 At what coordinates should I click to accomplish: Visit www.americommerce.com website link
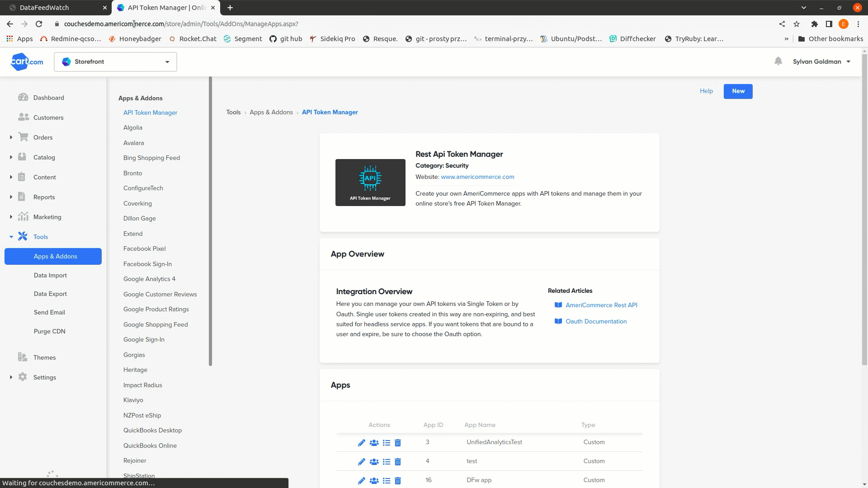coord(477,177)
